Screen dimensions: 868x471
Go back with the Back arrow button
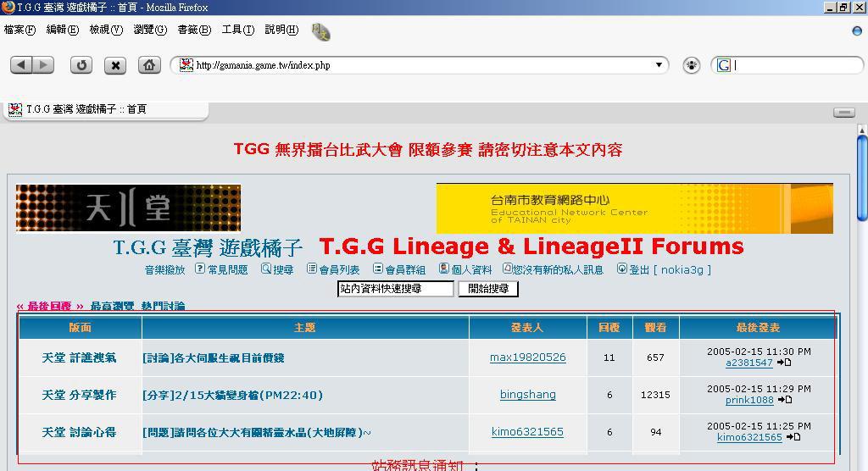[x=21, y=65]
